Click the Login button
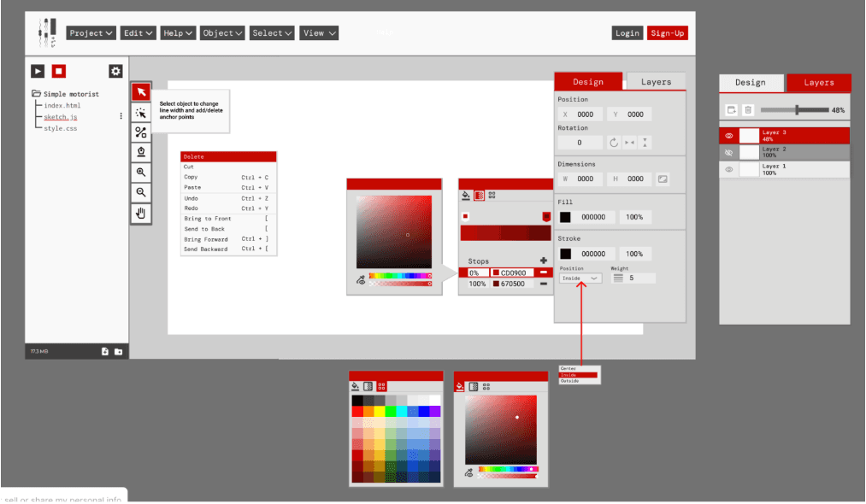866x504 pixels. (627, 33)
